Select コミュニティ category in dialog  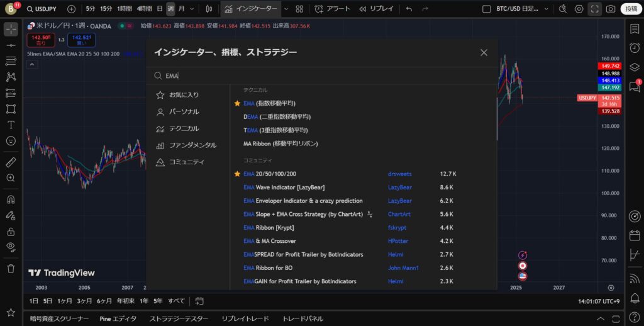click(180, 162)
